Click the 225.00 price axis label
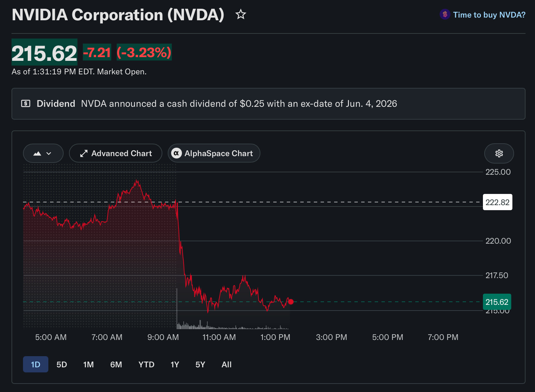This screenshot has height=392, width=535. [x=498, y=172]
